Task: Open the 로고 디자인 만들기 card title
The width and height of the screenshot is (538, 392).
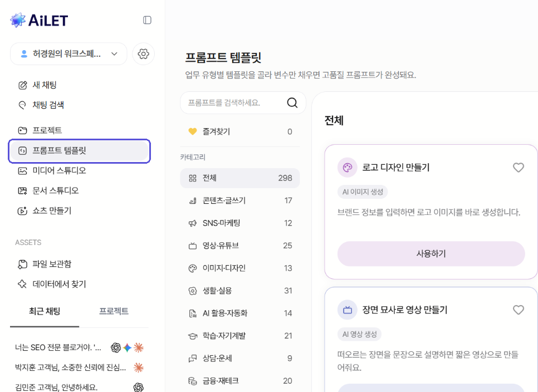Action: (396, 168)
